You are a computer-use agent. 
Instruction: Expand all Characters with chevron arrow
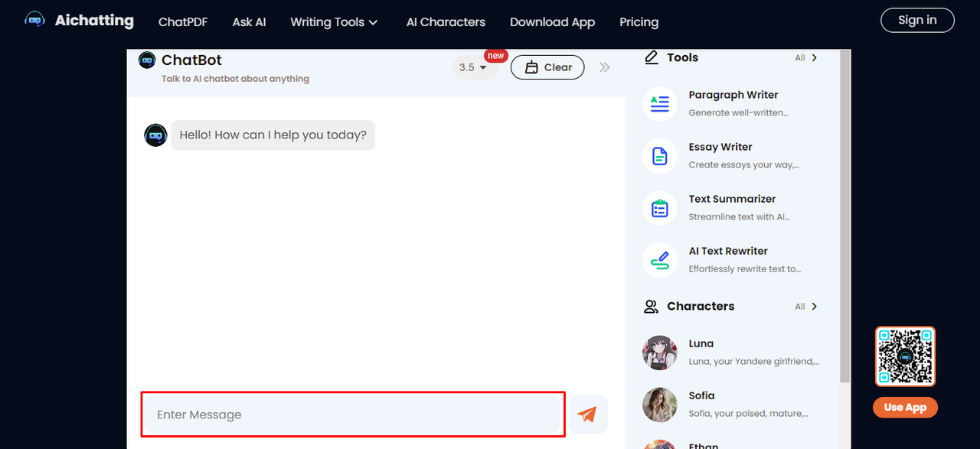tap(814, 306)
